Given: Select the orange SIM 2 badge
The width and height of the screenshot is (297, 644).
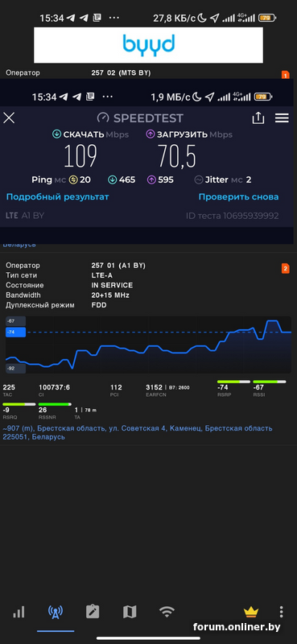Looking at the screenshot, I should 285,269.
